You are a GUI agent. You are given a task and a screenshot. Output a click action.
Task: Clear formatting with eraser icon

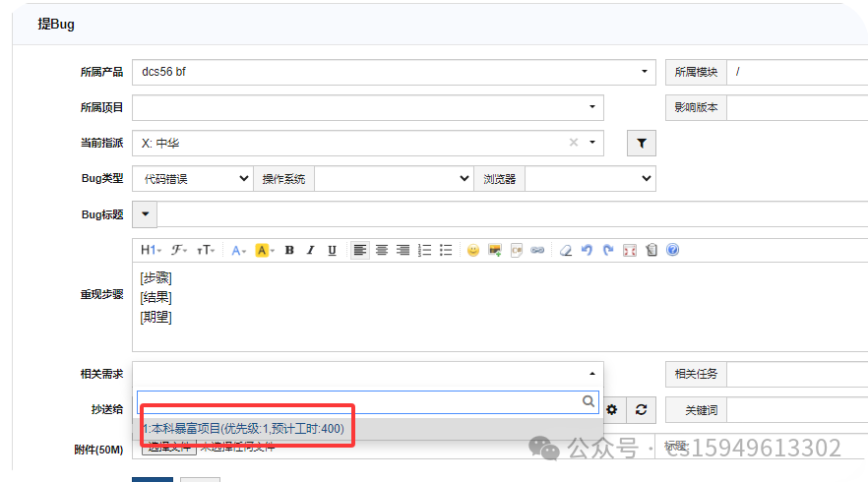coord(565,250)
